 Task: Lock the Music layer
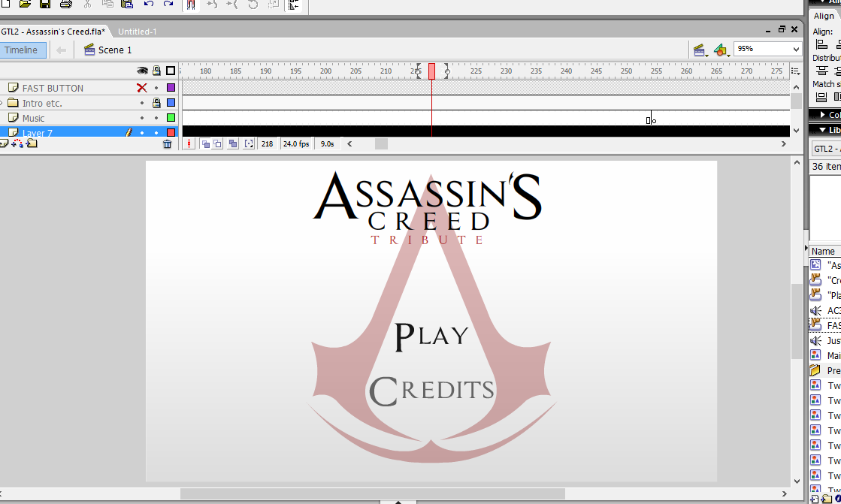pyautogui.click(x=156, y=118)
